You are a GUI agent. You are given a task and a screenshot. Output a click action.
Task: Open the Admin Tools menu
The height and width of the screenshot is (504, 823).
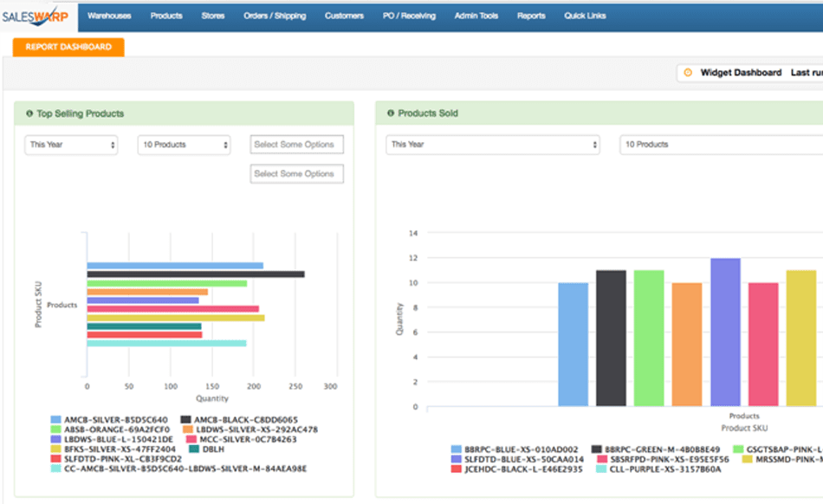point(476,16)
